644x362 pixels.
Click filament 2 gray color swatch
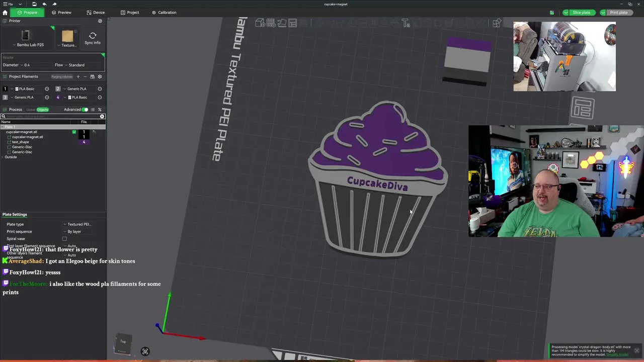pyautogui.click(x=58, y=89)
